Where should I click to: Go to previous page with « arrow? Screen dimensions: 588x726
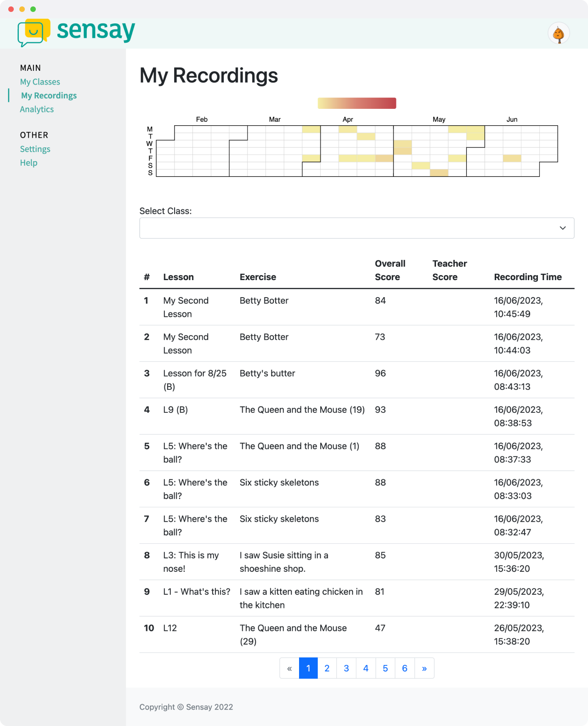coord(289,668)
